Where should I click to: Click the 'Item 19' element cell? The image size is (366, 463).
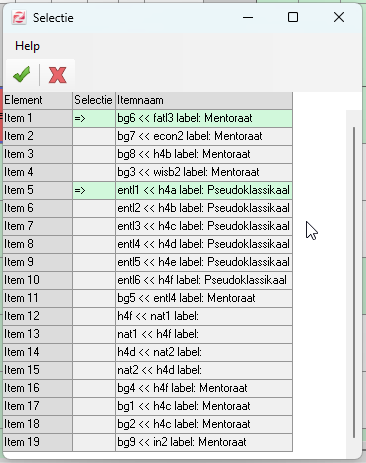38,442
